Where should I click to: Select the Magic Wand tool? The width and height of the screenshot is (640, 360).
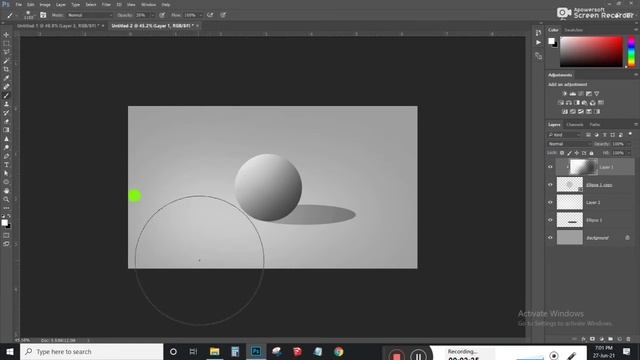(x=6, y=61)
